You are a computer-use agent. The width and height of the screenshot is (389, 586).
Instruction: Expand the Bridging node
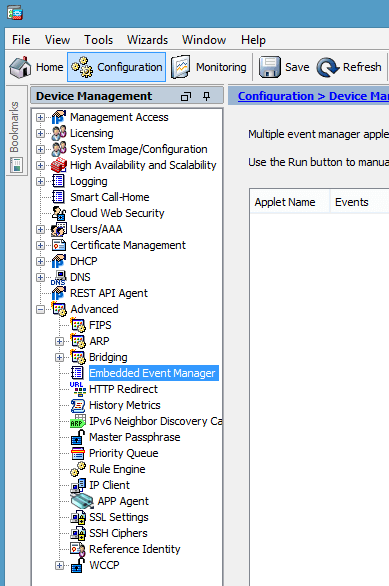[59, 357]
